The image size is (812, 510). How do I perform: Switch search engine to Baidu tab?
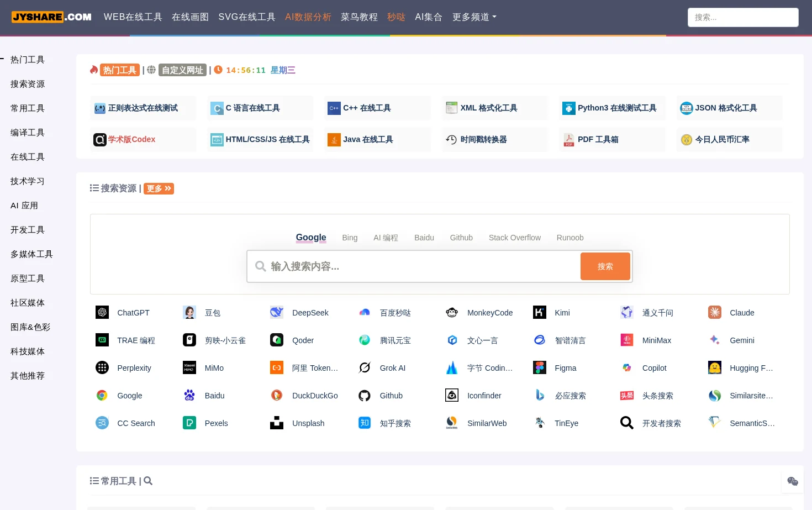pos(424,238)
